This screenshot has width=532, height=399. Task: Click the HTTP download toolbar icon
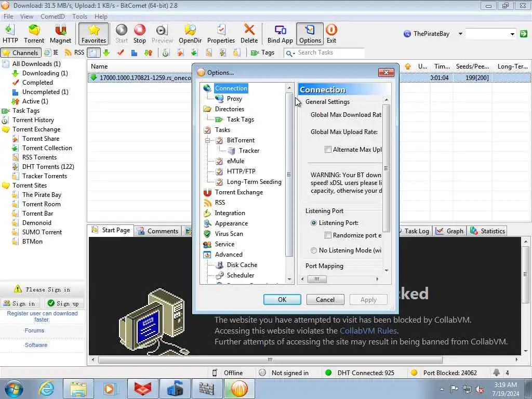click(10, 34)
